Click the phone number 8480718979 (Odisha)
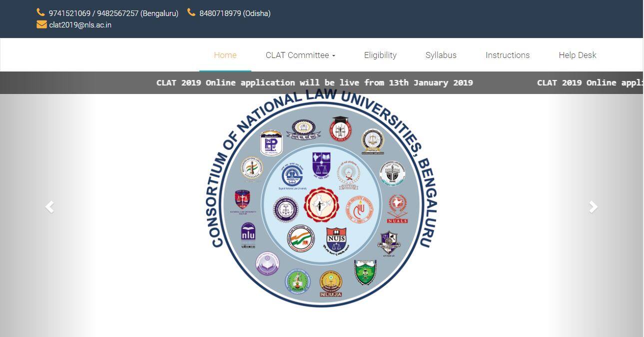 tap(235, 13)
